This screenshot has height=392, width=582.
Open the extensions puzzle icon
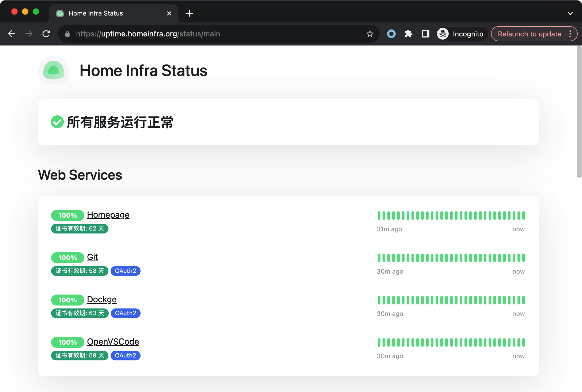(408, 34)
